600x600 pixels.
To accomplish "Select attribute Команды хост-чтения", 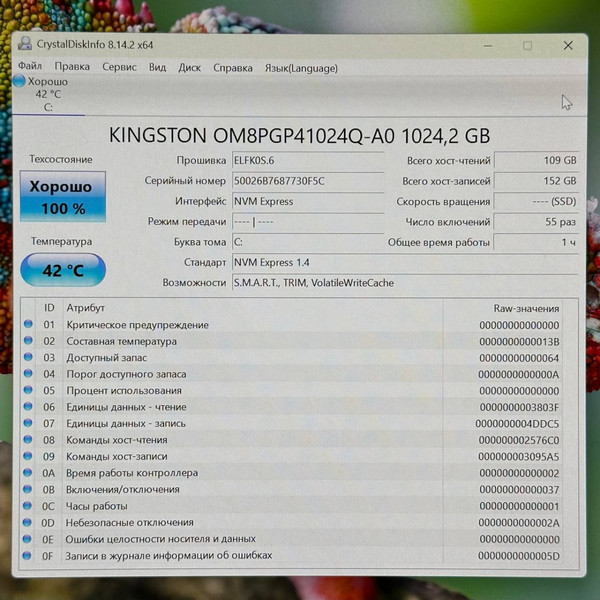I will [117, 440].
